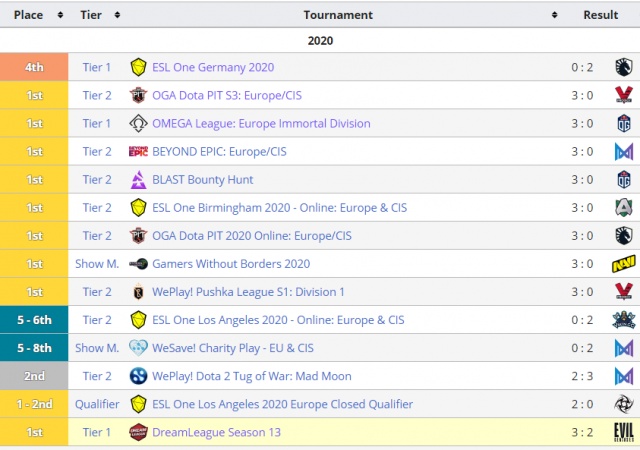Click the WeSave! heart icon beside Charity Play
The width and height of the screenshot is (640, 450).
pos(138,348)
